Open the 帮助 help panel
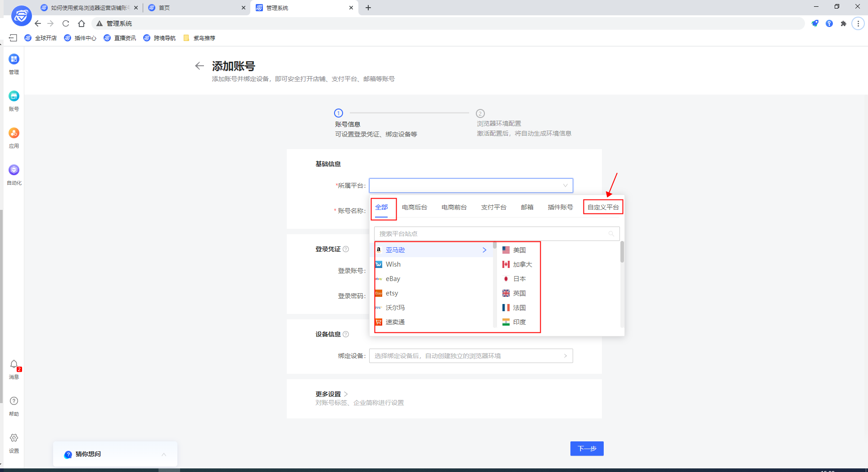 click(x=14, y=405)
